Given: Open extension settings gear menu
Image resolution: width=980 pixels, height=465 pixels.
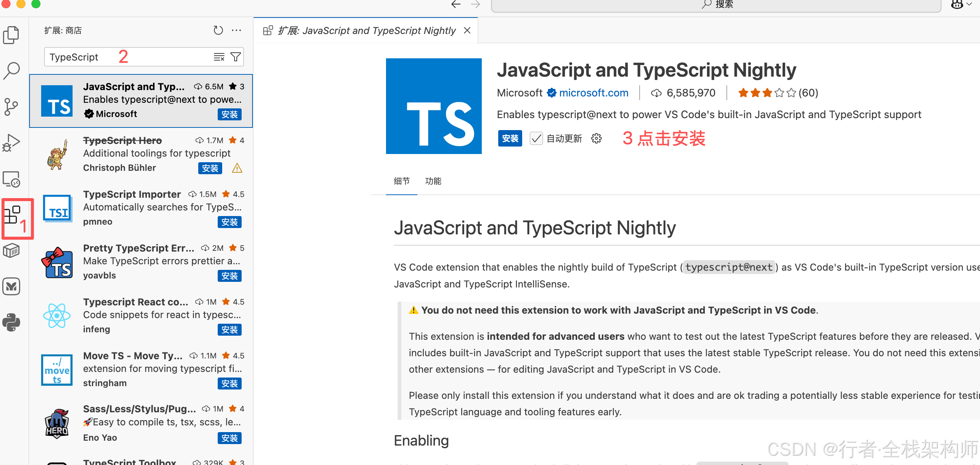Looking at the screenshot, I should (596, 138).
